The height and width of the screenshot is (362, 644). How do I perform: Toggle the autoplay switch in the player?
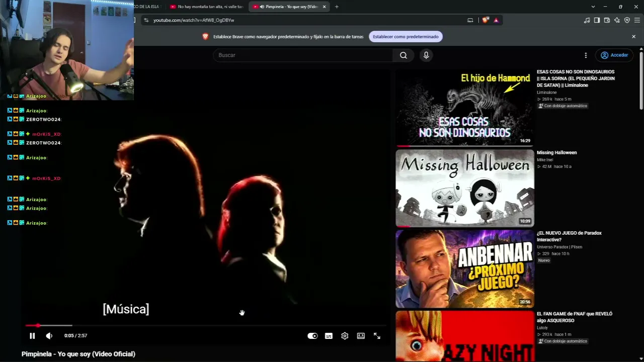[x=312, y=336]
